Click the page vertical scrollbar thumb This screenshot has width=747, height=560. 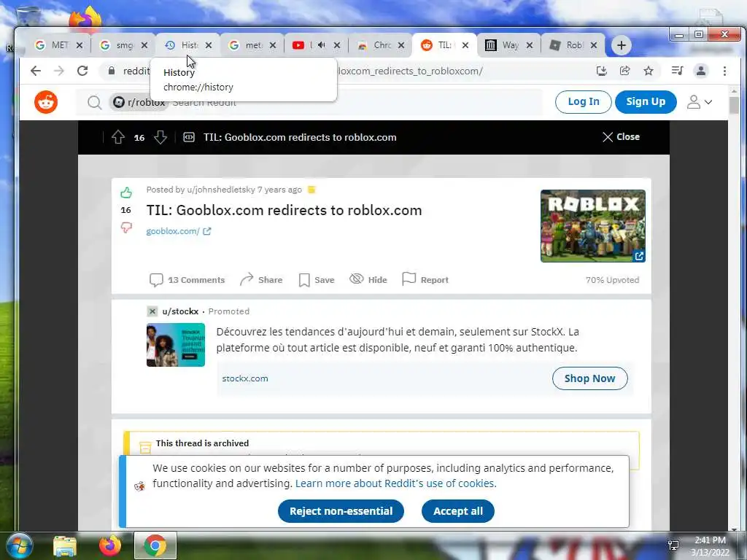click(x=734, y=106)
